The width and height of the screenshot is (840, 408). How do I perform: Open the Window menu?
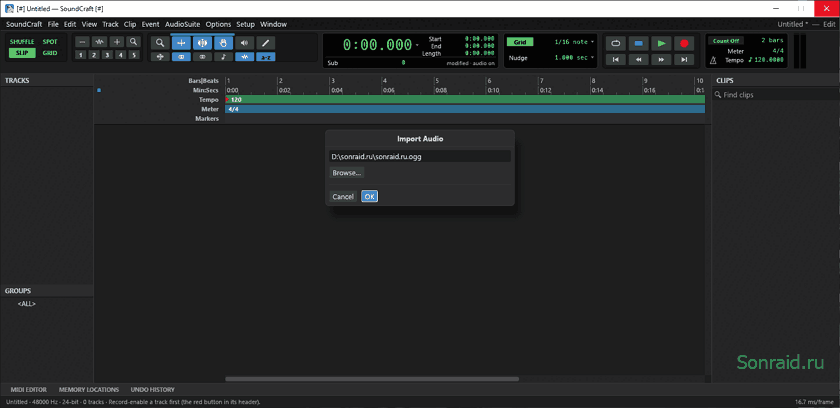point(273,24)
